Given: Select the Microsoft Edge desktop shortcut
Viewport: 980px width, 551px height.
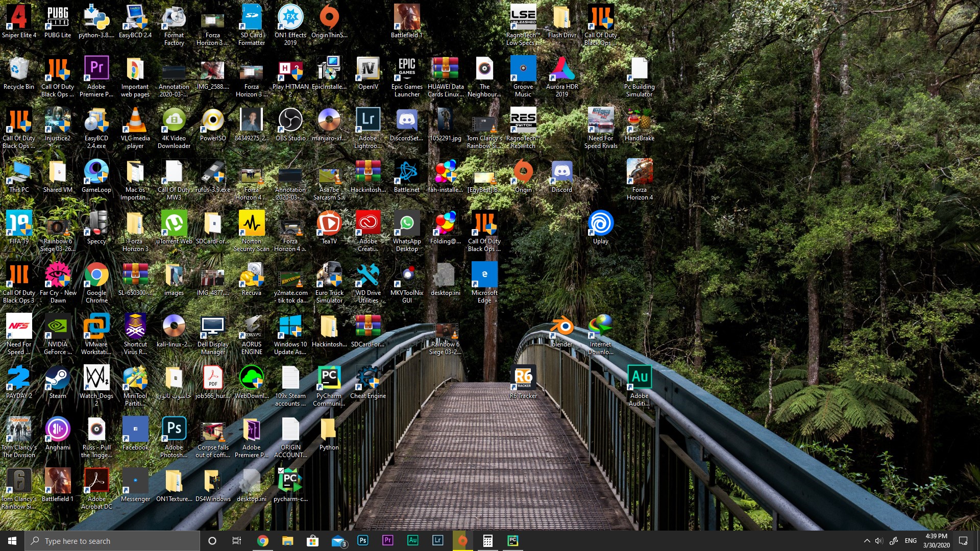Looking at the screenshot, I should (484, 283).
